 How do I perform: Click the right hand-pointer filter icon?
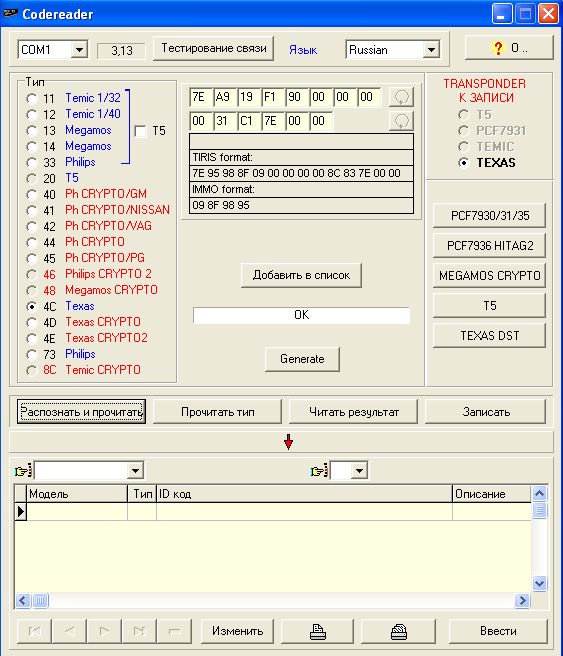(320, 471)
